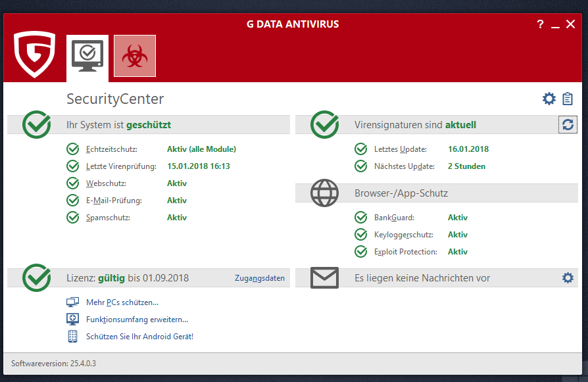Select the Letztes Update label
Image resolution: width=588 pixels, height=382 pixels.
[x=401, y=149]
